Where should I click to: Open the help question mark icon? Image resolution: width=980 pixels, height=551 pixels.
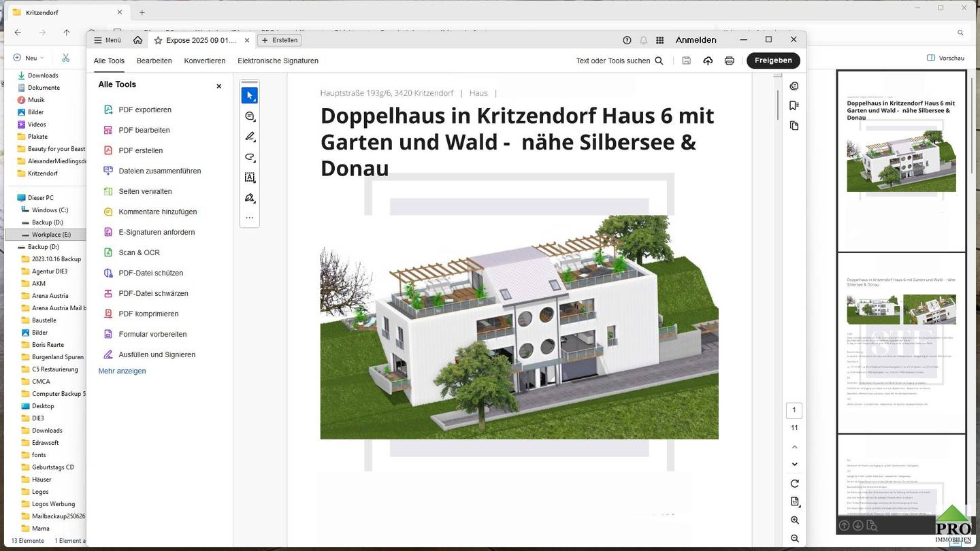point(627,40)
